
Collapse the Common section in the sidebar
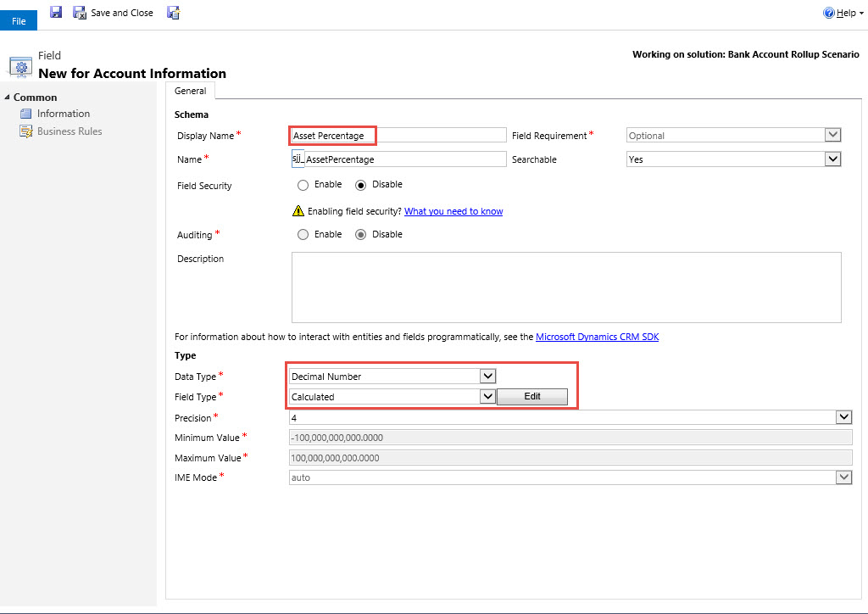pos(8,98)
